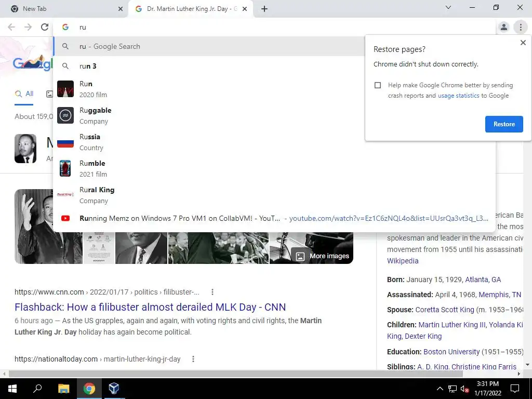
Task: Open the Wikipedia link in knowledge panel
Action: tap(403, 261)
